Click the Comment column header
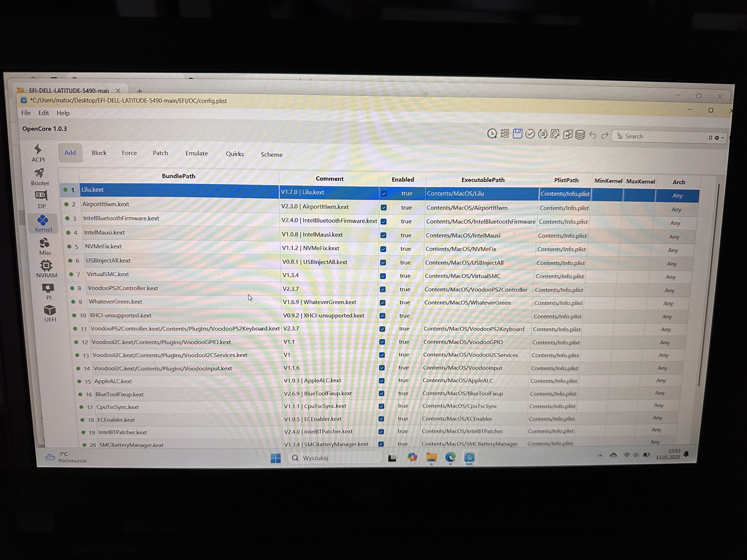Viewport: 747px width, 560px height. [330, 179]
